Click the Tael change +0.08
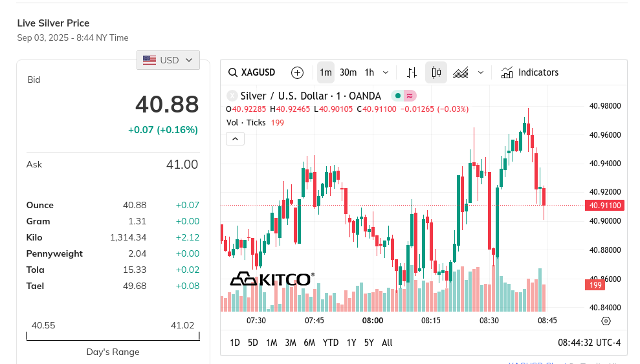This screenshot has width=640, height=364. [x=188, y=286]
